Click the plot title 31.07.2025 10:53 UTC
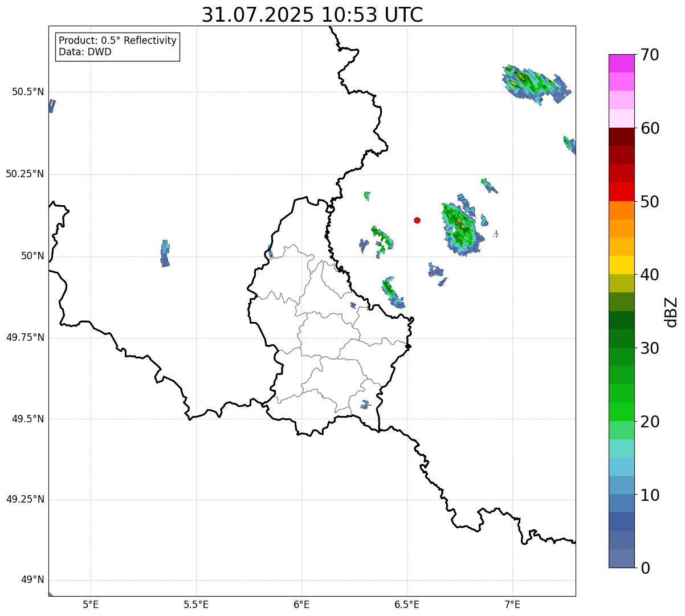The width and height of the screenshot is (685, 616). point(312,15)
